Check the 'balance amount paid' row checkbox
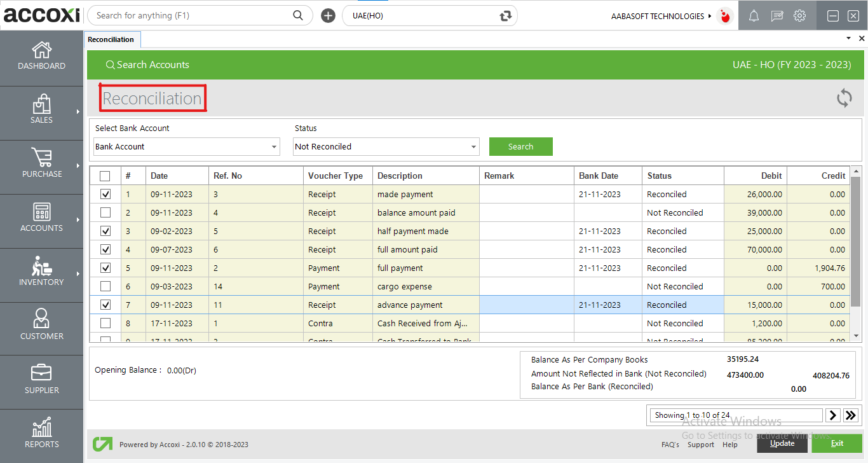The height and width of the screenshot is (463, 868). click(x=105, y=212)
